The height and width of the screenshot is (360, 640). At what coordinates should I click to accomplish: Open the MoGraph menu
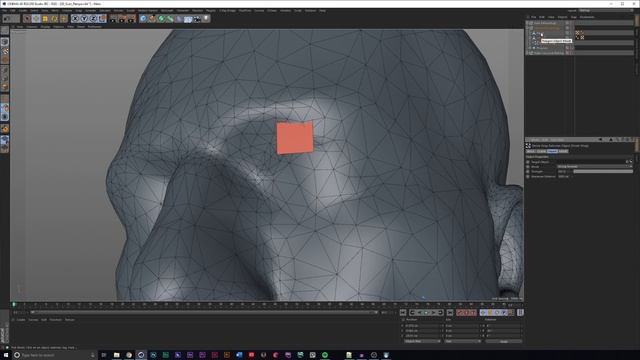tap(167, 11)
